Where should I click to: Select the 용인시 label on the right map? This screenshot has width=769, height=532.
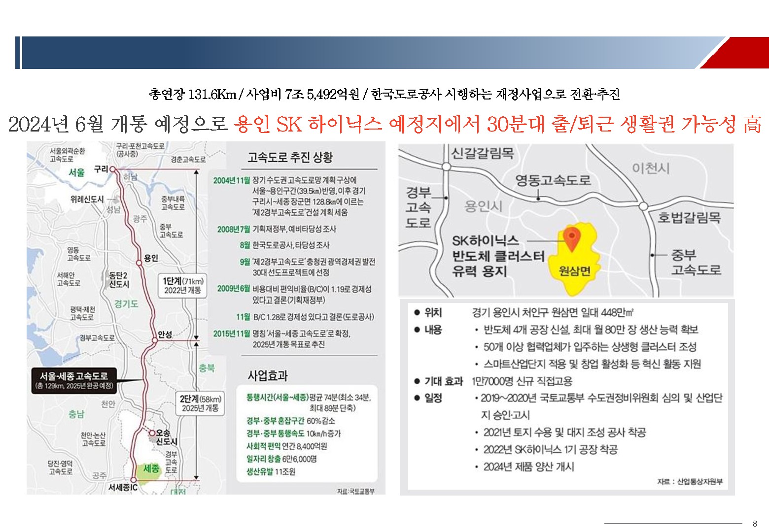[484, 206]
